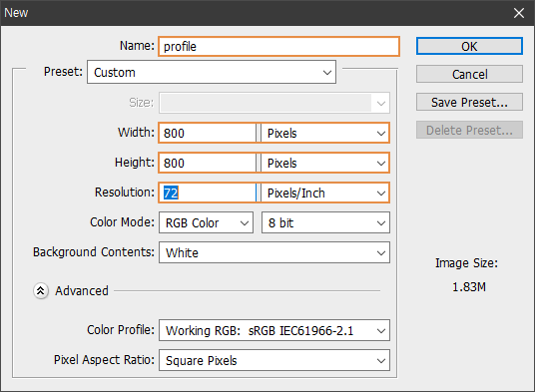535x392 pixels.
Task: Confirm the new document with OK
Action: (469, 46)
